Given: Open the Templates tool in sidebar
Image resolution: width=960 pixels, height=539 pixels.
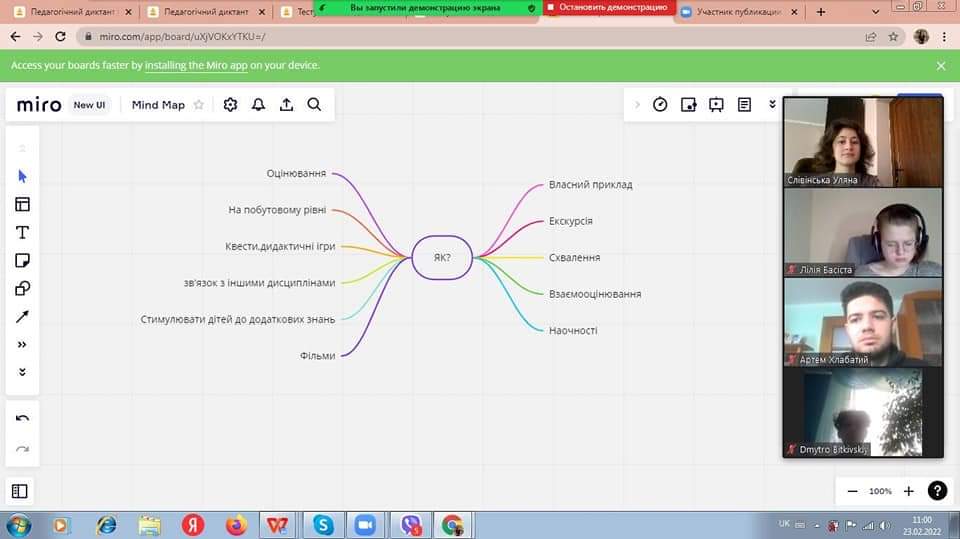Looking at the screenshot, I should (23, 205).
